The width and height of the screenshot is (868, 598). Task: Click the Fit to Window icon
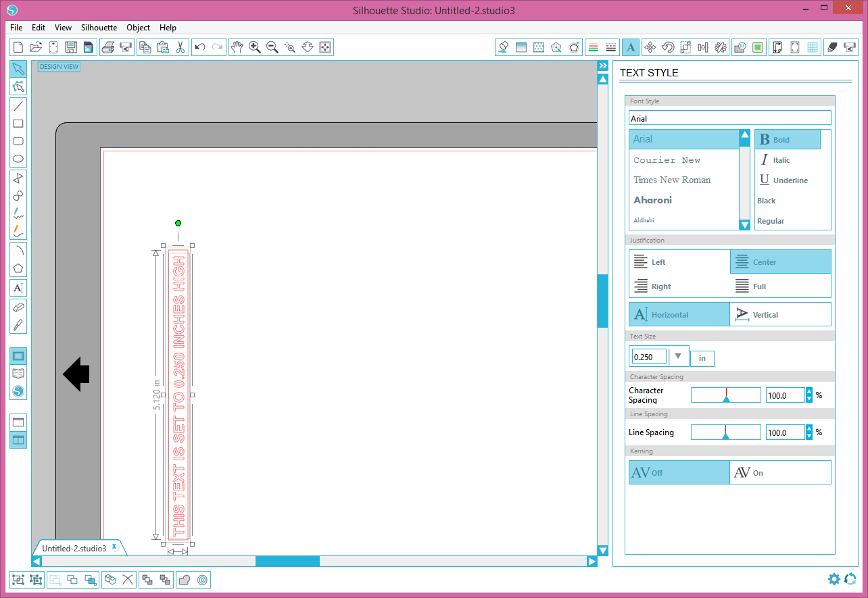click(x=324, y=47)
